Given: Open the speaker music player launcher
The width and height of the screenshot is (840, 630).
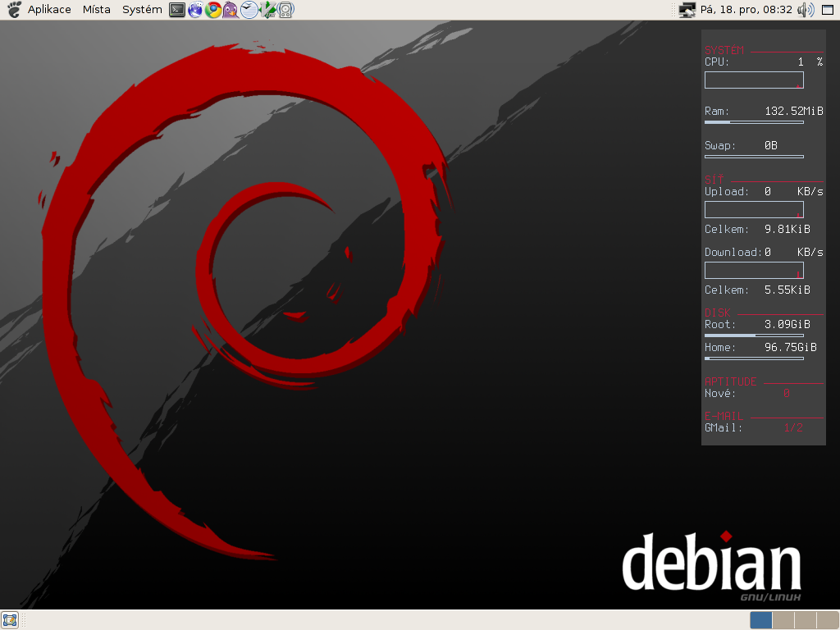Looking at the screenshot, I should point(286,10).
